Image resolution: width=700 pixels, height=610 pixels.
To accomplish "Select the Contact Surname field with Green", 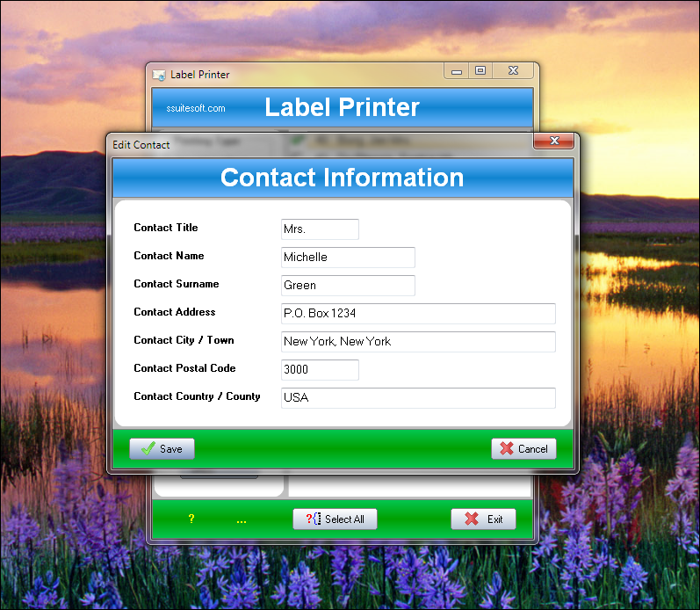I will [348, 286].
